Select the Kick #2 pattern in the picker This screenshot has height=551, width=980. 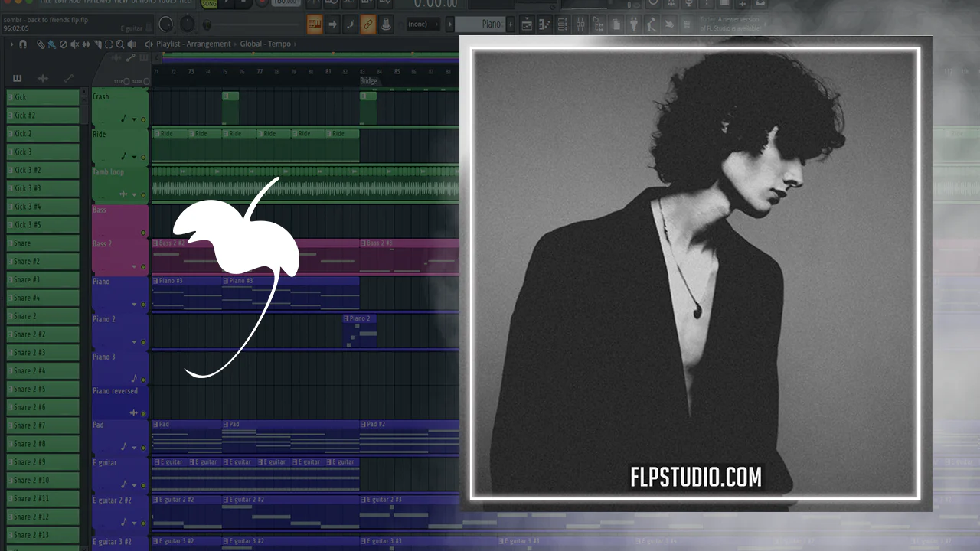(x=43, y=116)
